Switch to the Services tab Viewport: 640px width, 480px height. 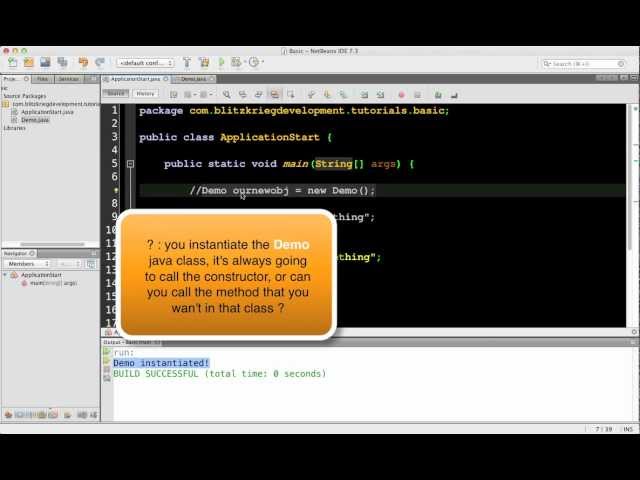pyautogui.click(x=68, y=79)
